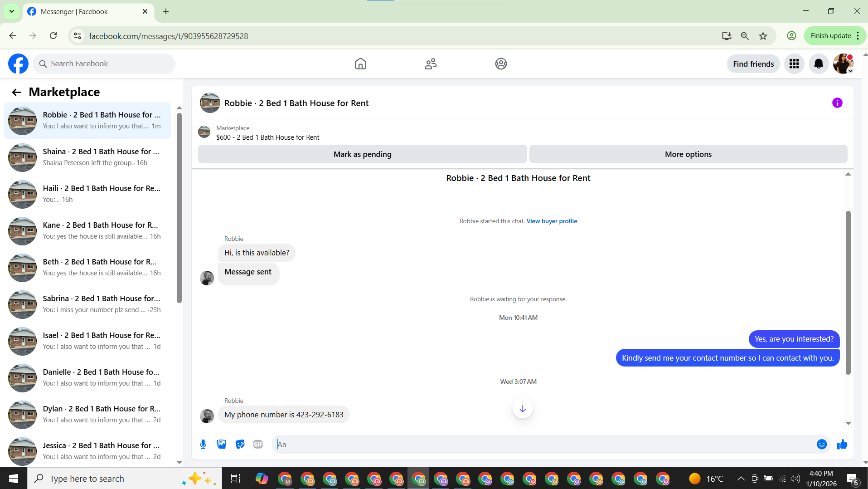Open the Shaina conversation
This screenshot has width=868, height=489.
coord(87,157)
